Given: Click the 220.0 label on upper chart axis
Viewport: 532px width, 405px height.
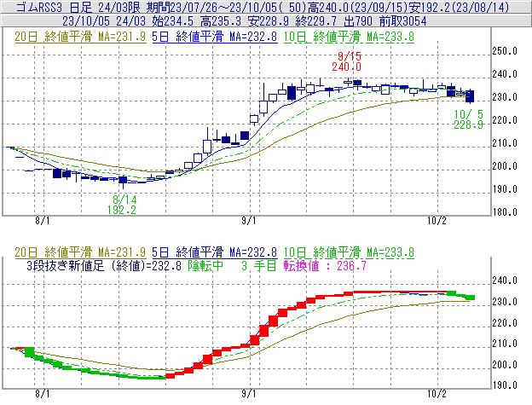Looking at the screenshot, I should [x=505, y=120].
